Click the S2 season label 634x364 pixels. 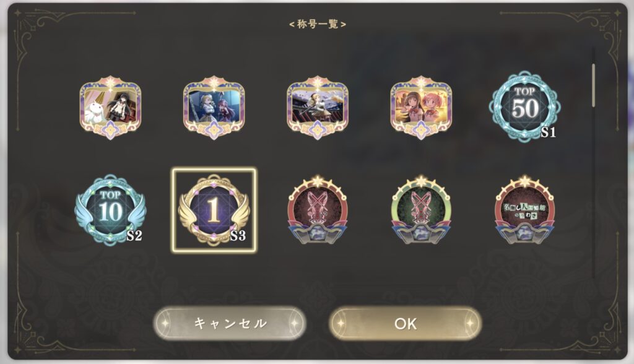point(134,235)
